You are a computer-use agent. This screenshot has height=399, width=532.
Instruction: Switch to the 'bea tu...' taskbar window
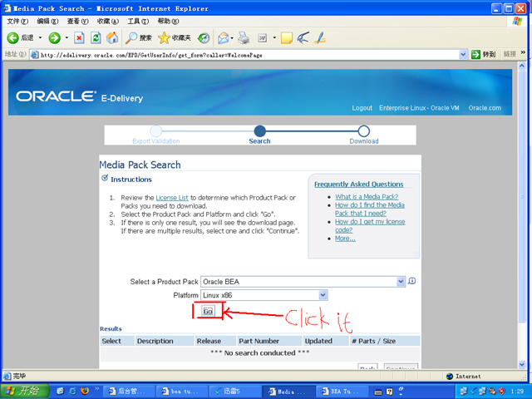click(182, 392)
